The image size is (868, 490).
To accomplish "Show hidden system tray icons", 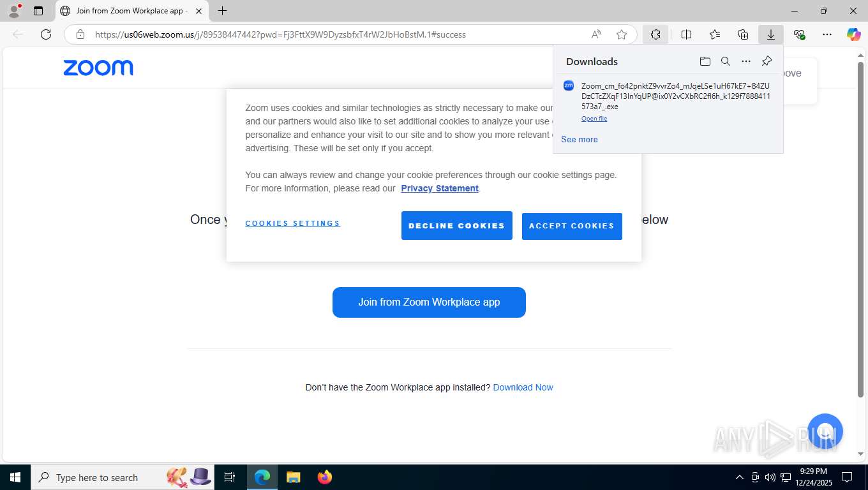I will tap(740, 477).
